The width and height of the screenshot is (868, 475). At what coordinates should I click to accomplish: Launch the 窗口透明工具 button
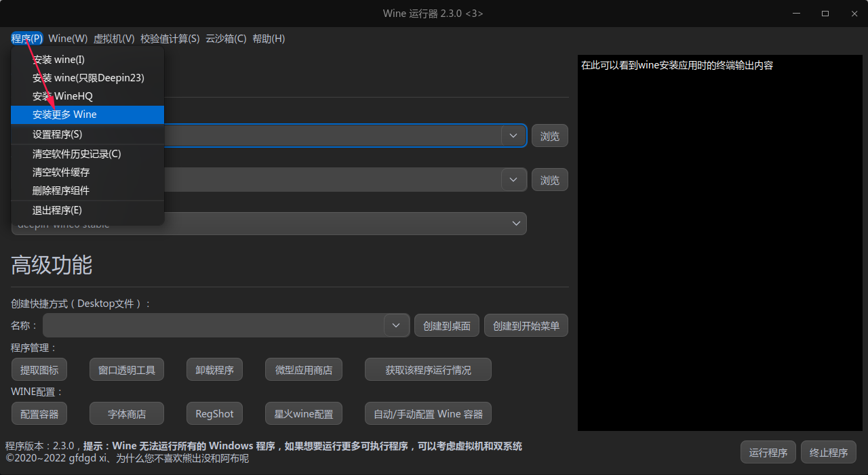pos(127,370)
